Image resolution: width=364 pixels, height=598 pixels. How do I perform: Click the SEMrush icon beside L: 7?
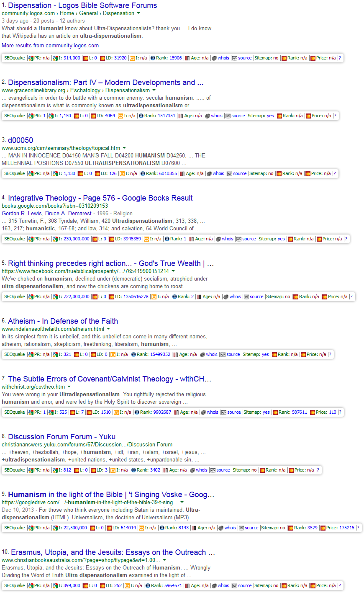(x=72, y=412)
